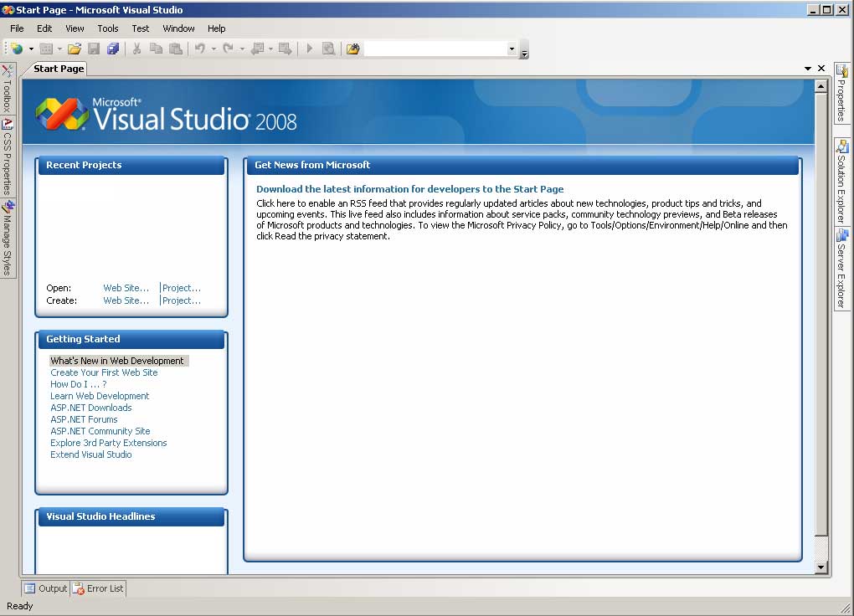Open the Window menu
The image size is (854, 616).
pos(178,28)
